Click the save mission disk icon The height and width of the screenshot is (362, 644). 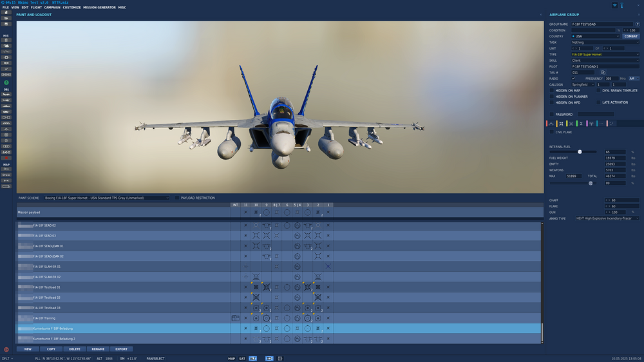pyautogui.click(x=6, y=24)
